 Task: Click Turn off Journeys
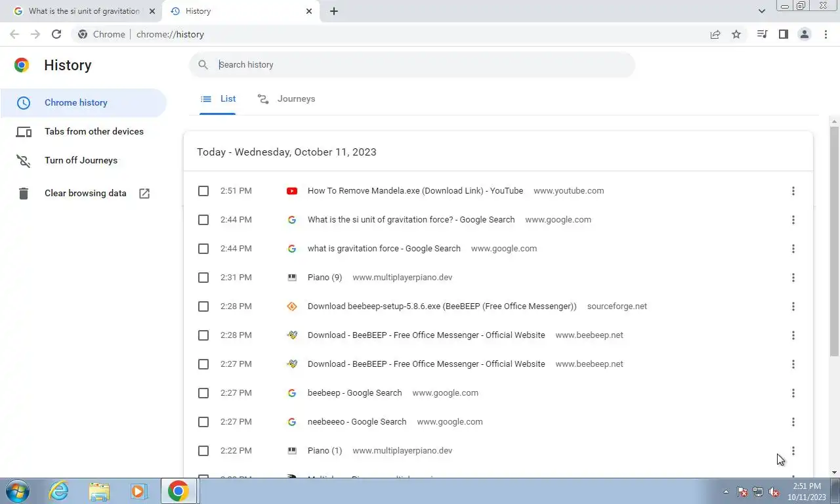pyautogui.click(x=83, y=160)
